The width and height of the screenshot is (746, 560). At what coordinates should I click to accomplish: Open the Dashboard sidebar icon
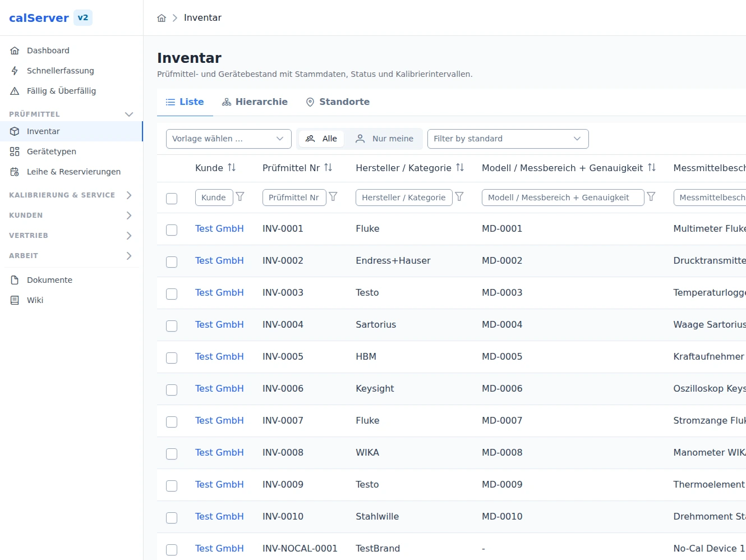(x=15, y=51)
